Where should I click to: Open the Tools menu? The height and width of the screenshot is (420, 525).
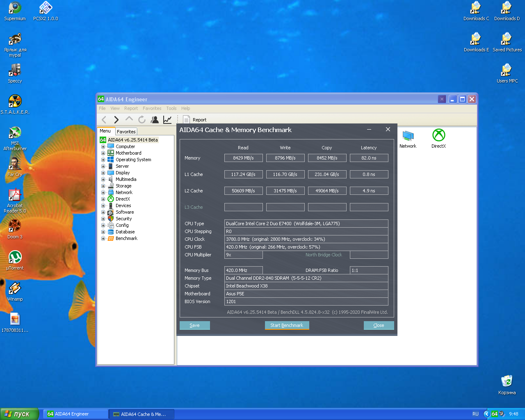click(x=171, y=108)
